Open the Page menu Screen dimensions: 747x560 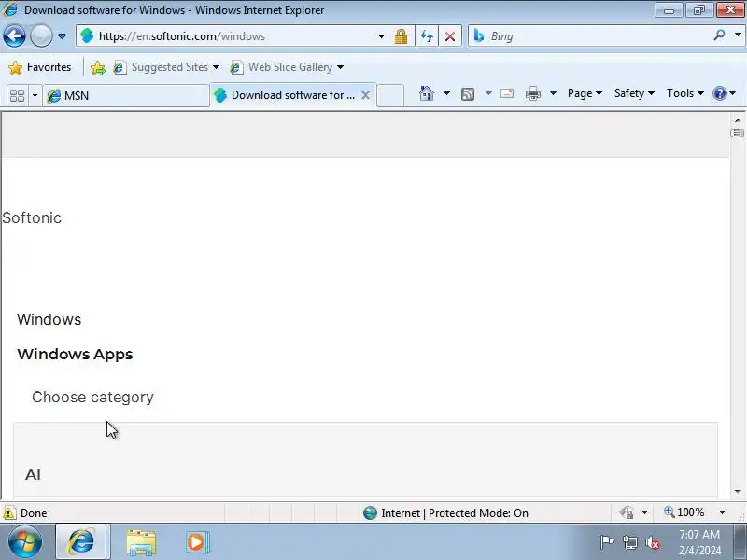point(585,93)
